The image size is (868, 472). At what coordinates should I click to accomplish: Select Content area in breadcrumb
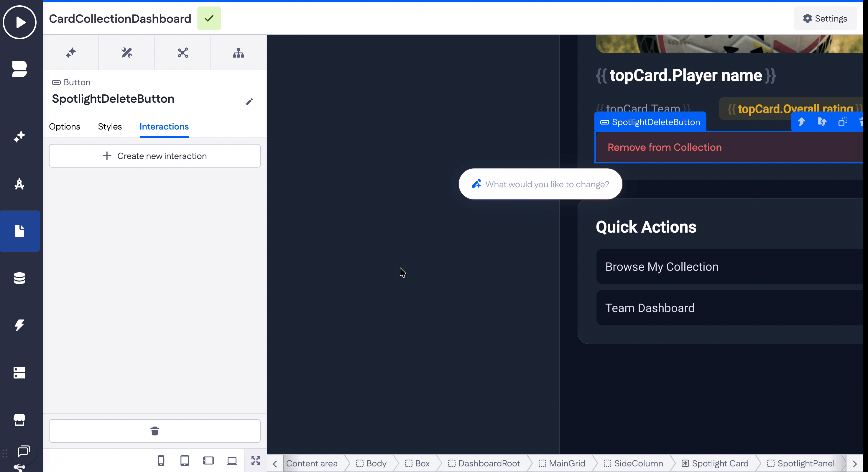point(312,463)
